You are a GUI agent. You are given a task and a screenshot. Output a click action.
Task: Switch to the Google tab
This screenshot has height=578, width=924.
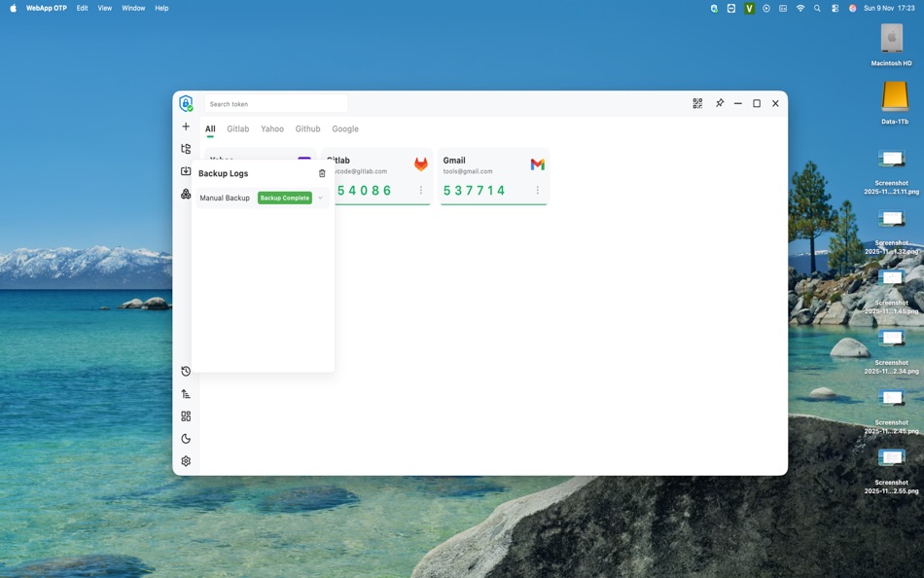(345, 128)
